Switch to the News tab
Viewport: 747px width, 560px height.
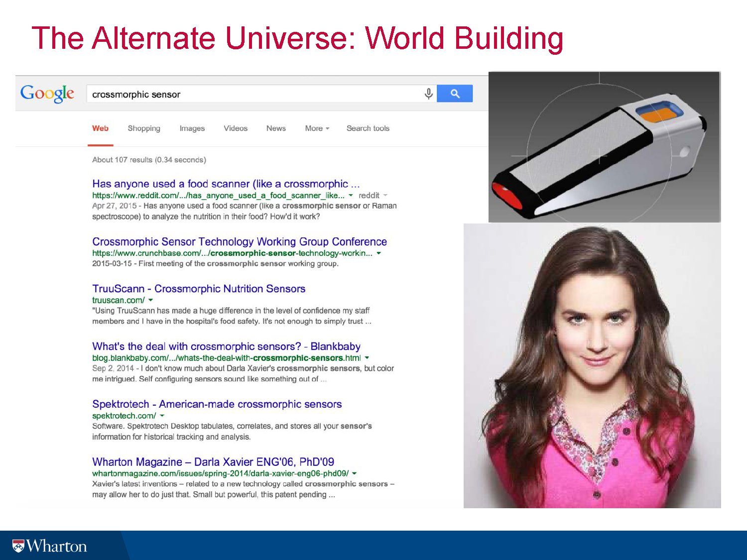tap(276, 128)
